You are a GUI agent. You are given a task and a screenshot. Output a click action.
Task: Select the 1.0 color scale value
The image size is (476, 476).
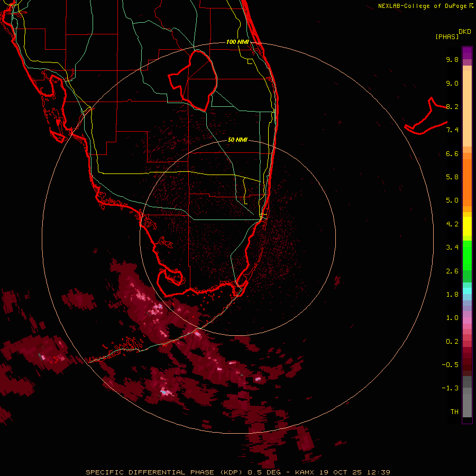coord(452,318)
